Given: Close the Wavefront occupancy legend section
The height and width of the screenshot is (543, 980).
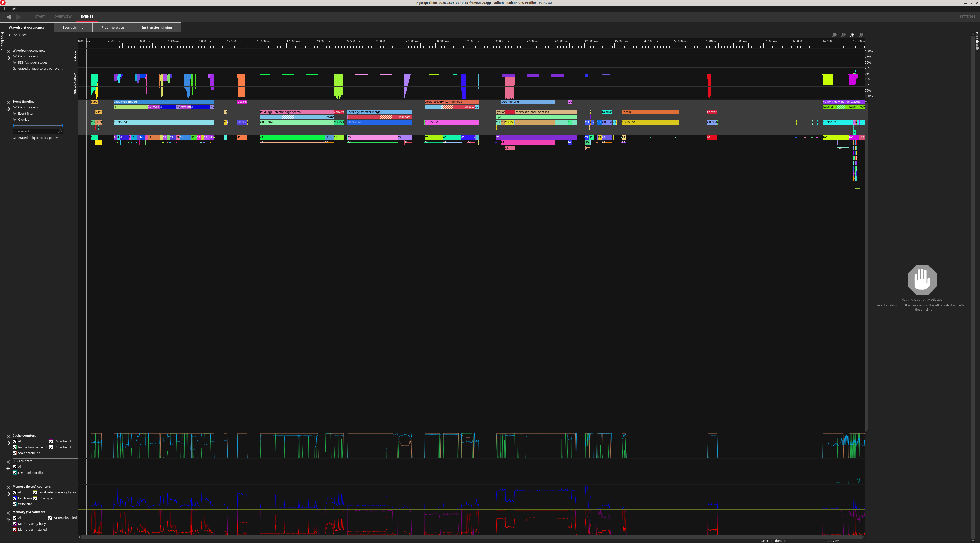Looking at the screenshot, I should point(8,51).
